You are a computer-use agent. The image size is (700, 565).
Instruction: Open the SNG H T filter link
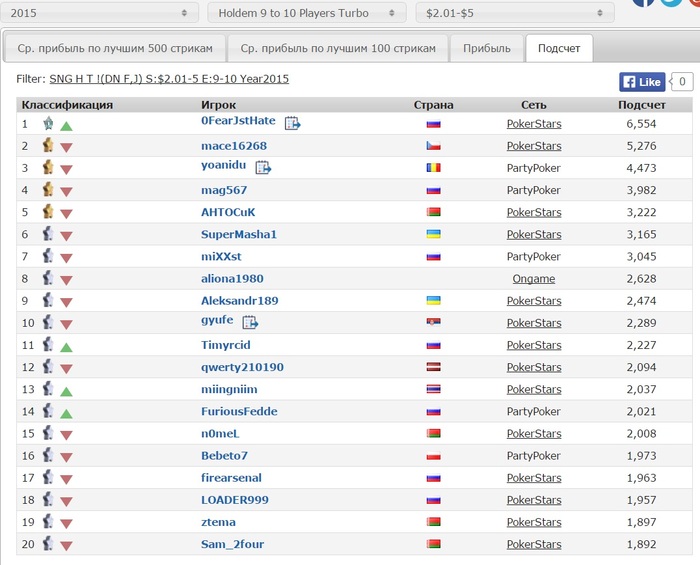coord(169,79)
